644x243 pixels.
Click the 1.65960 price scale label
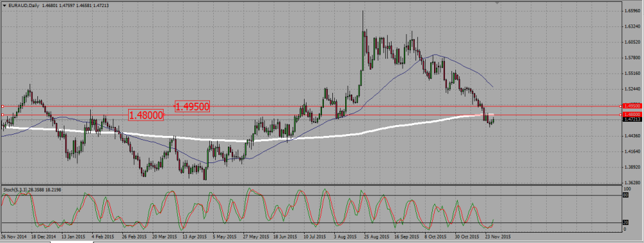[x=631, y=10]
